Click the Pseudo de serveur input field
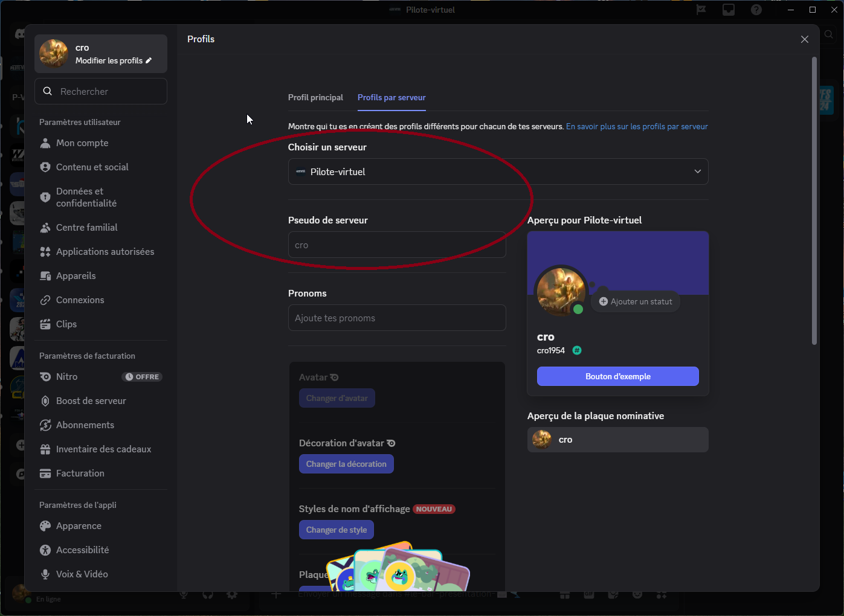Screen dimensions: 844x616 (396, 245)
